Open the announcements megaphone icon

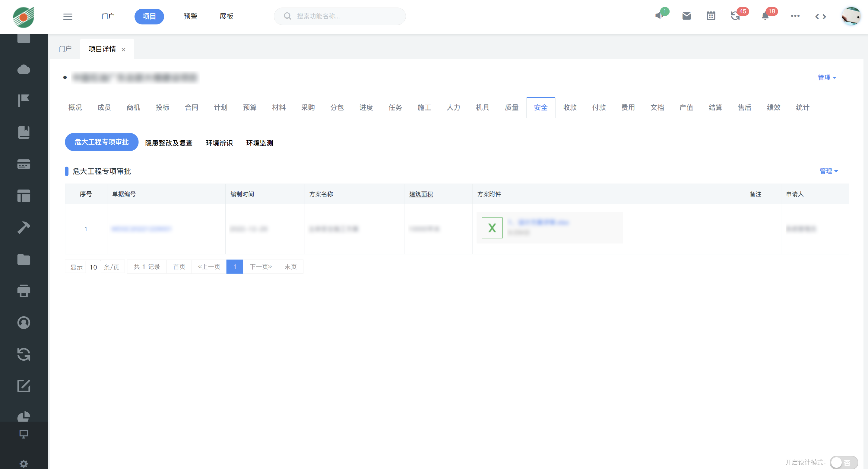[x=659, y=16]
